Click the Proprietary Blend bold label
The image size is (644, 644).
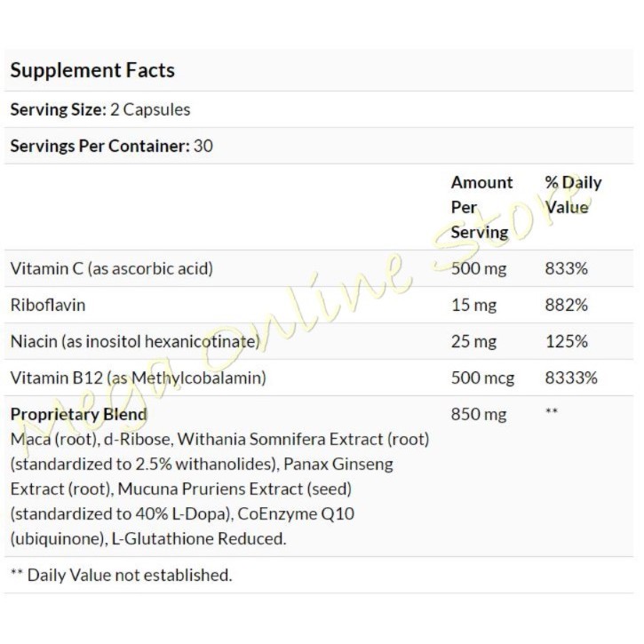78,414
